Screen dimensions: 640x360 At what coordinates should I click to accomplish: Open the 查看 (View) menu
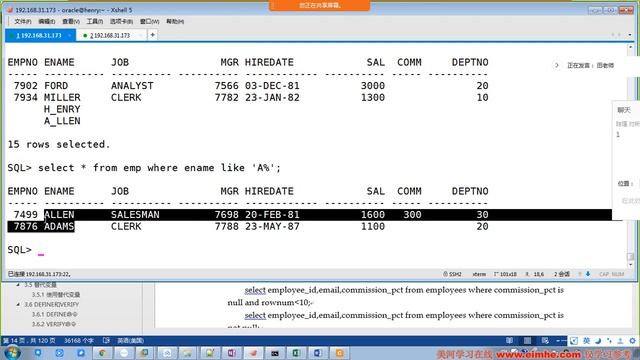[71, 21]
